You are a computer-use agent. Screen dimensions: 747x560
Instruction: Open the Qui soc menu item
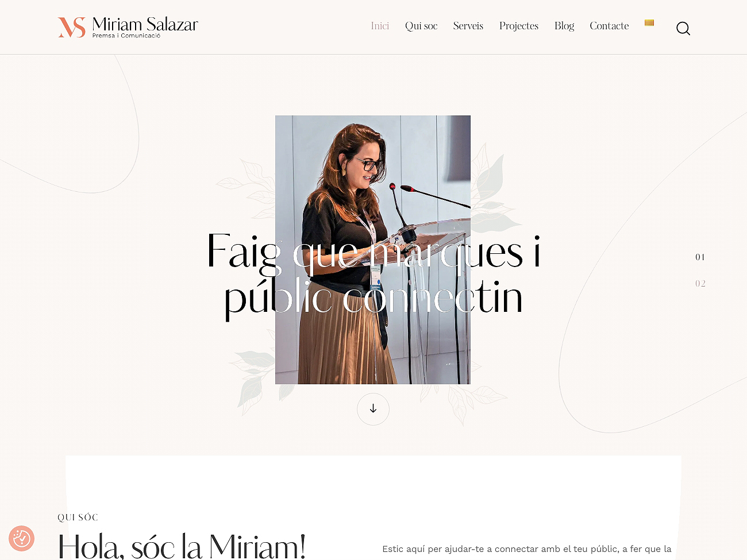pyautogui.click(x=421, y=26)
